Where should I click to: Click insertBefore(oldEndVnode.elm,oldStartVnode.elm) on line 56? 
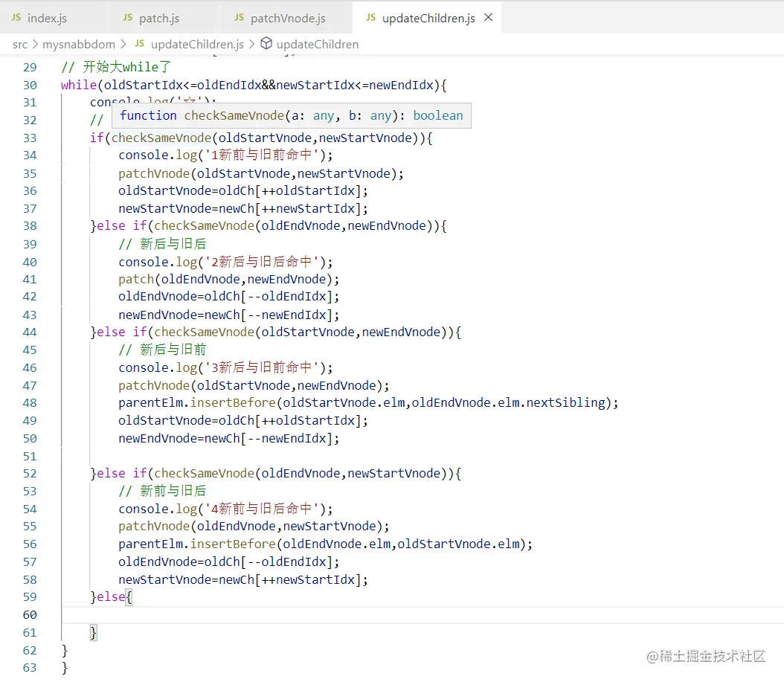click(x=326, y=544)
